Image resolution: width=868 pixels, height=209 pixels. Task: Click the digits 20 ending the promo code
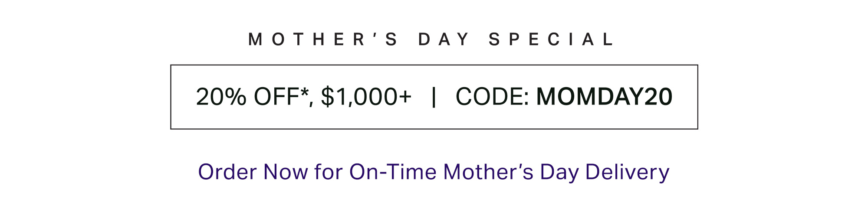pos(658,97)
